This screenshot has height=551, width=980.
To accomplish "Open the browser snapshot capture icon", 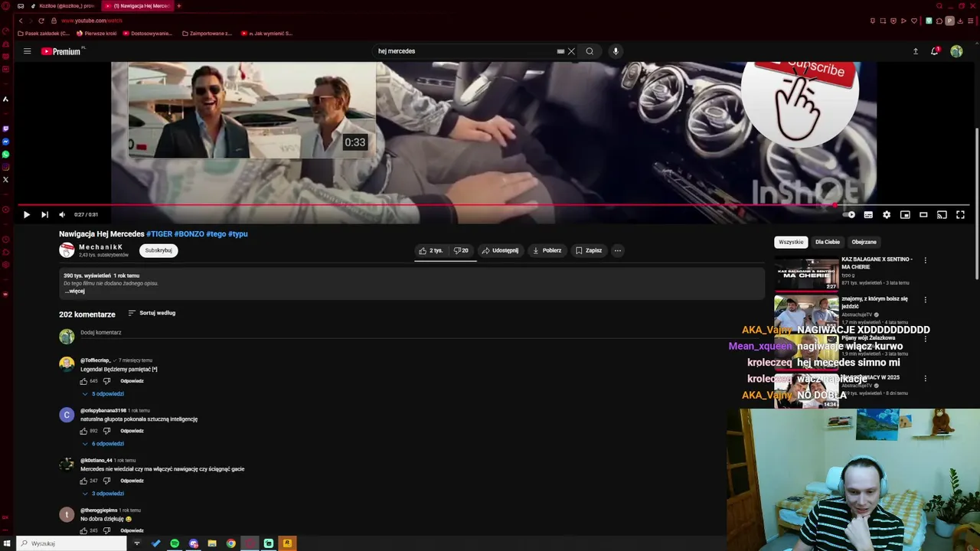I will tap(883, 21).
